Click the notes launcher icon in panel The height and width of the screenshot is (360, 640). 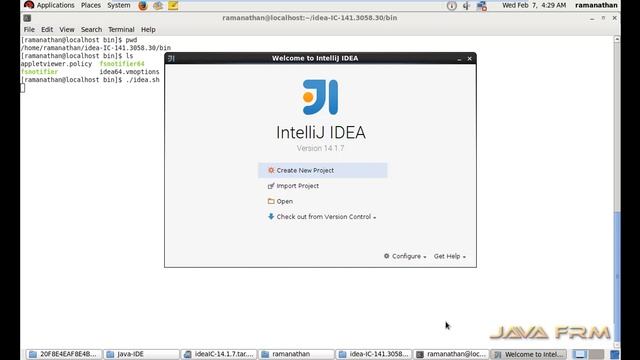[173, 5]
